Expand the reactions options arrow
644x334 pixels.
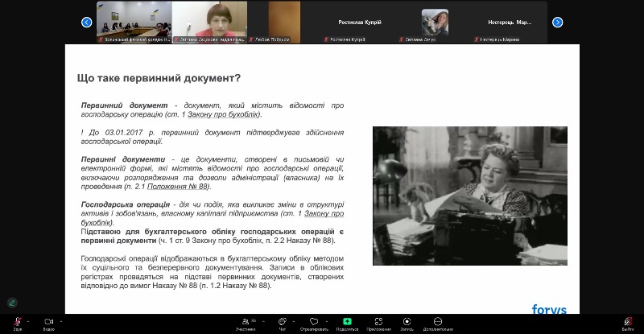327,321
